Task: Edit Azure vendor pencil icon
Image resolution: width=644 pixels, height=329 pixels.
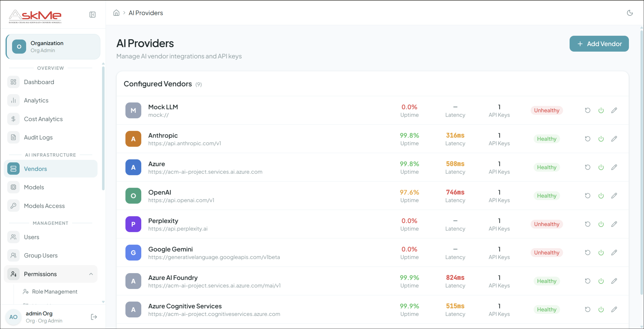Action: 614,167
